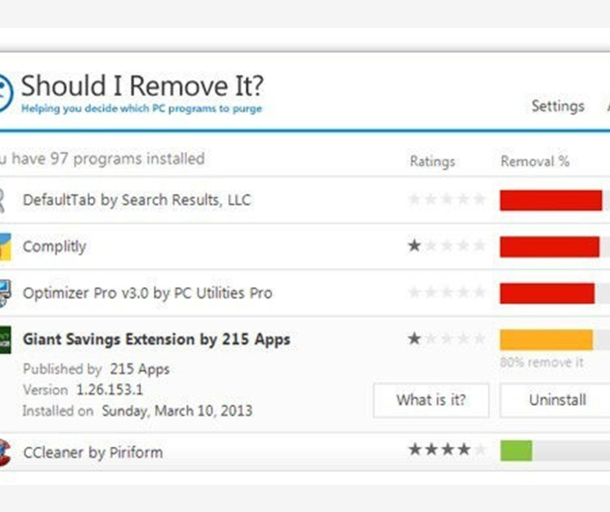Sort by the Removal % column header

[535, 161]
